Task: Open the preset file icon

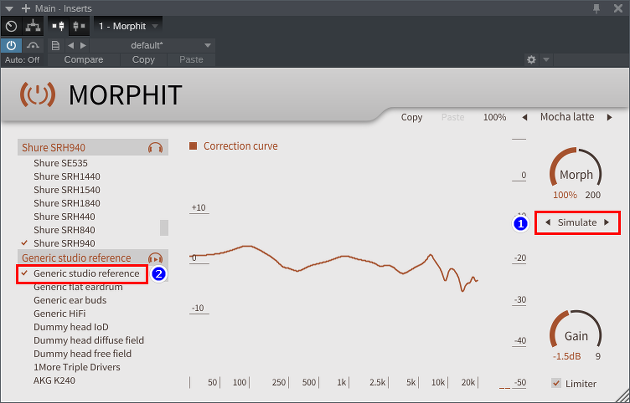Action: click(x=55, y=45)
